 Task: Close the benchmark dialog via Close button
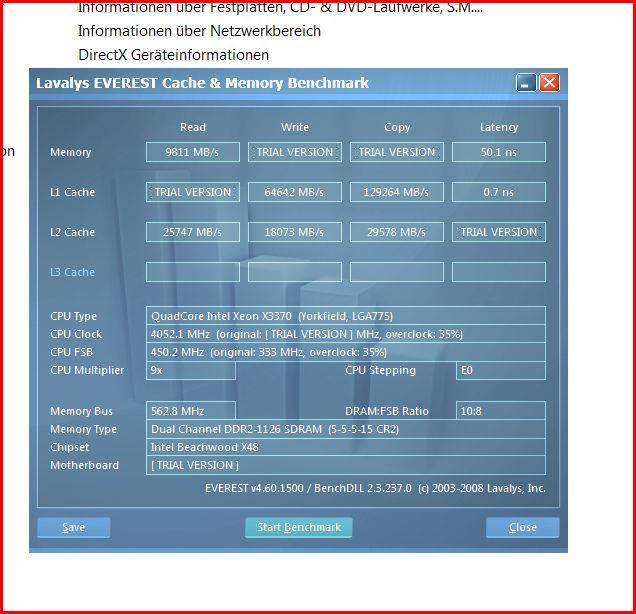pyautogui.click(x=522, y=527)
